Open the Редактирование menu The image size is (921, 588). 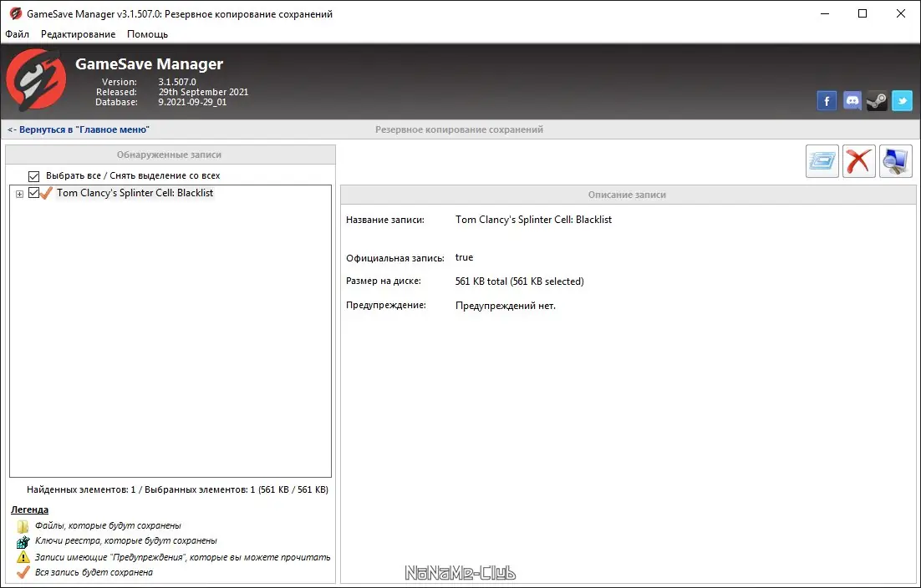[x=78, y=34]
